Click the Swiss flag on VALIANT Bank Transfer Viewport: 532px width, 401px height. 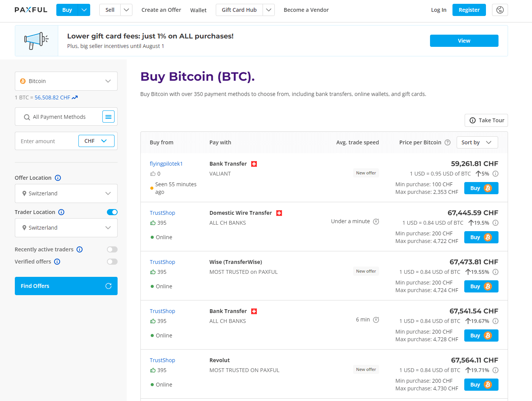point(254,164)
